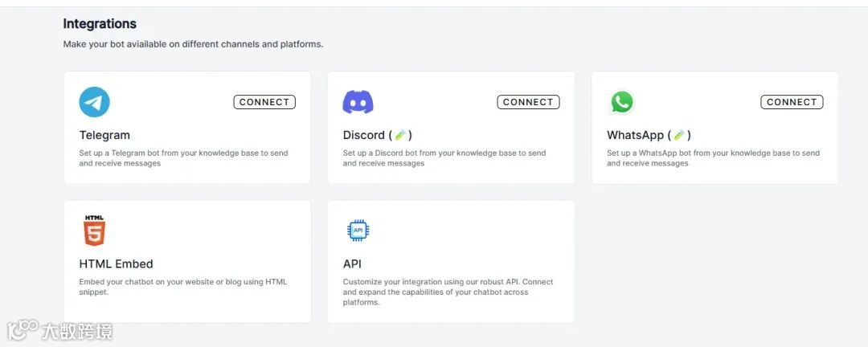Select the WhatsApp card title
Viewport: 868px width, 347px height.
tap(635, 135)
